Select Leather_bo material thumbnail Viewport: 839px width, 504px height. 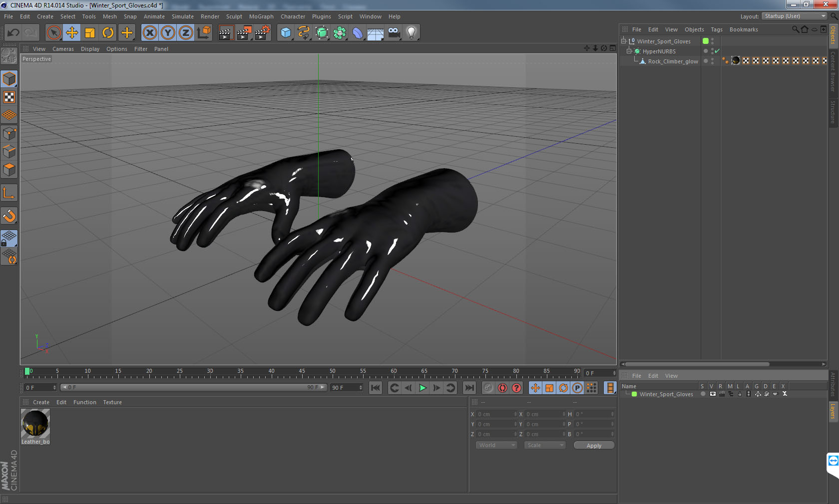(35, 423)
